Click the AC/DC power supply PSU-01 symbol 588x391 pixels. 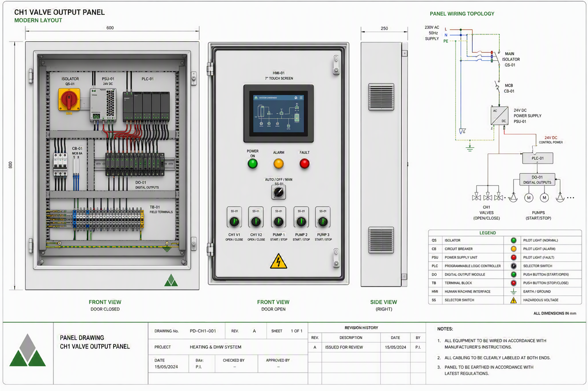[499, 116]
